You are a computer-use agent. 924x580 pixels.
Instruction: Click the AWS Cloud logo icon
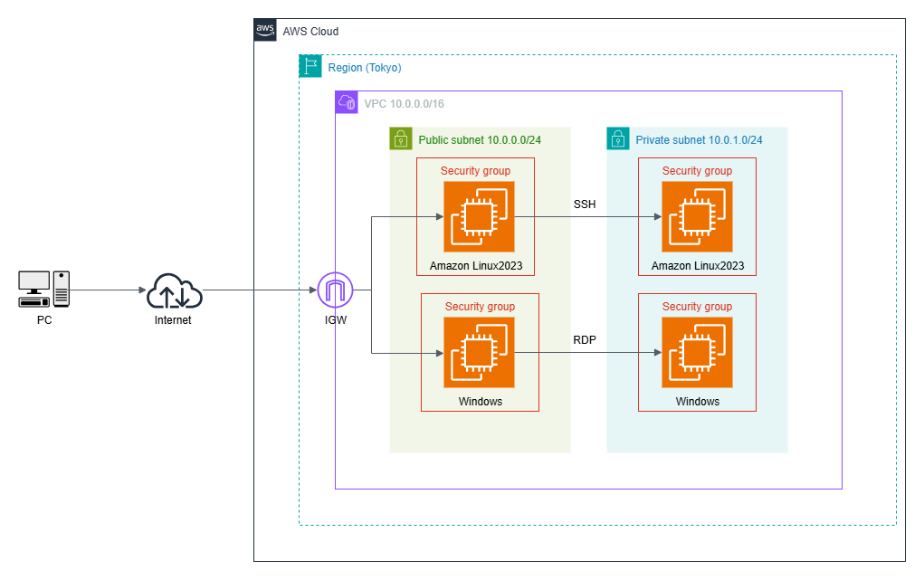265,29
